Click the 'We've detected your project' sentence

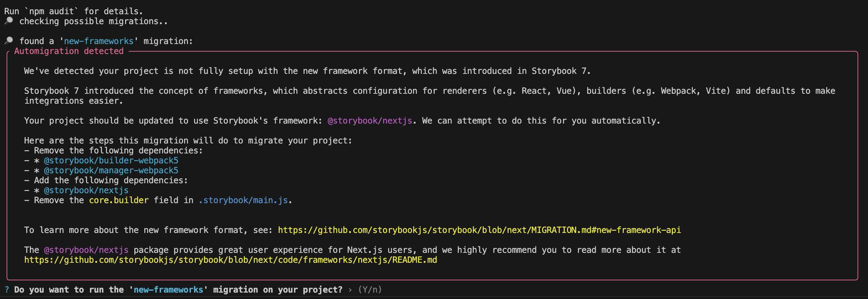tap(307, 71)
